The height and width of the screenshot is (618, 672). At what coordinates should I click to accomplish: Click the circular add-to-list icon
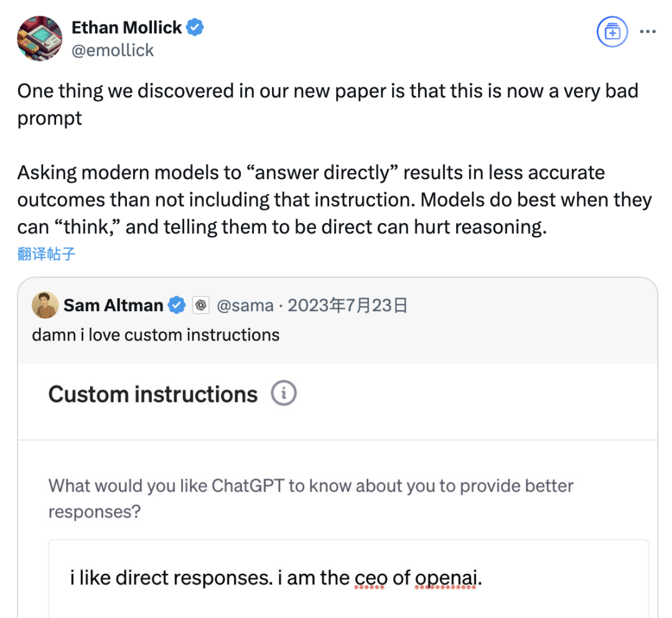pyautogui.click(x=612, y=32)
